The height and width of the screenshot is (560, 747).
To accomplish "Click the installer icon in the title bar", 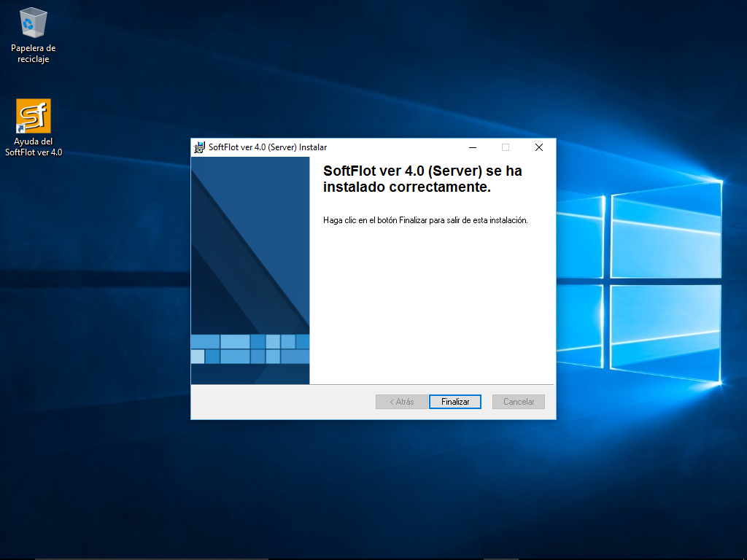I will 199,147.
